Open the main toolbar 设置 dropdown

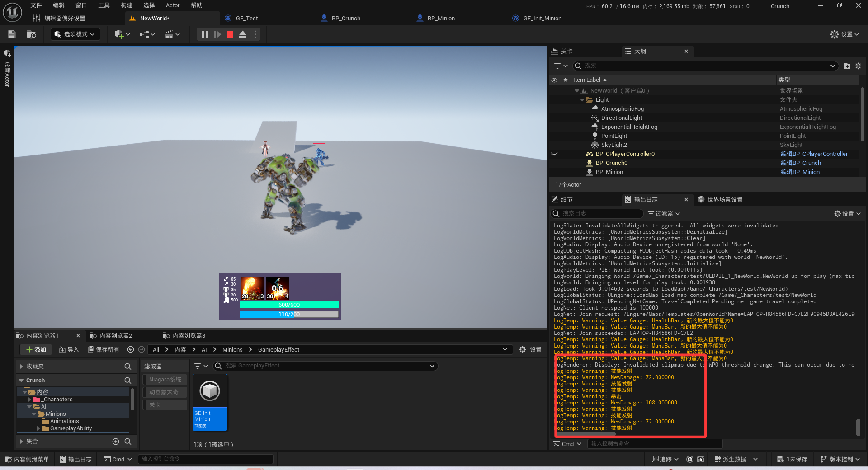(x=844, y=34)
